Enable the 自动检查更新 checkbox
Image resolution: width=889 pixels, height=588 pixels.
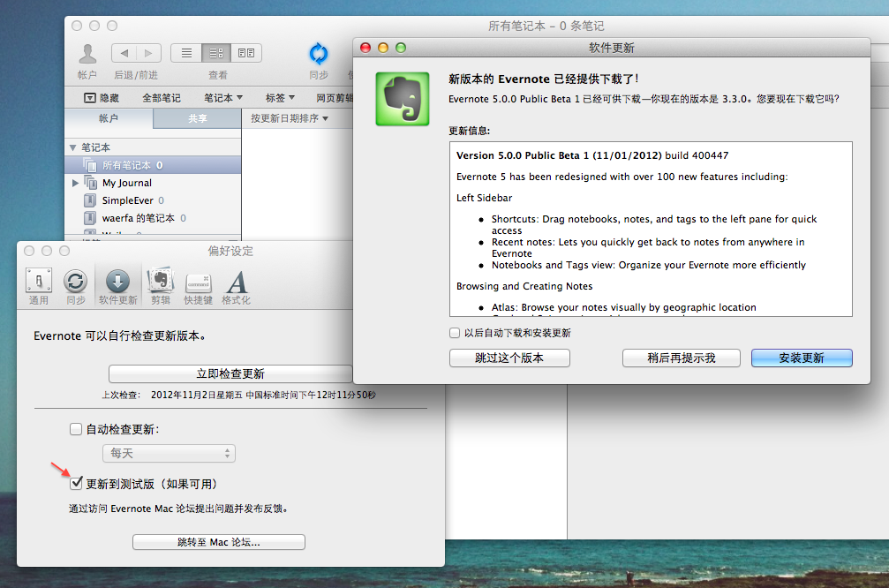click(76, 429)
